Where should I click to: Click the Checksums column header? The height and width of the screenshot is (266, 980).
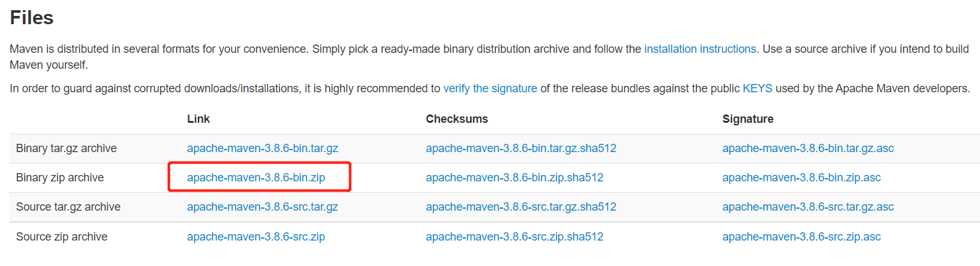[457, 119]
